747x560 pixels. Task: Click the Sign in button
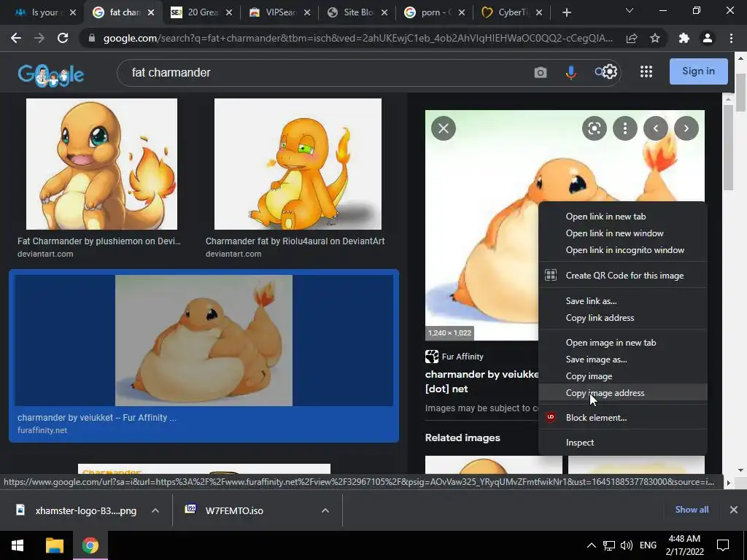coord(698,71)
